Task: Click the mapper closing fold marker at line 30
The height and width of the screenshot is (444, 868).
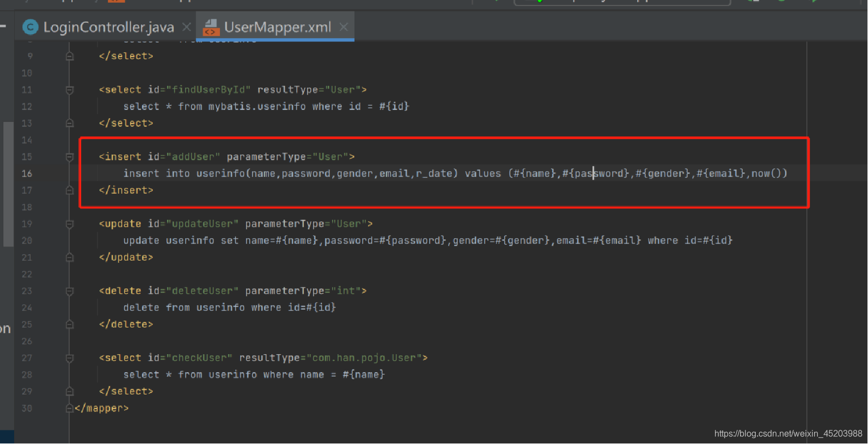Action: pos(70,408)
